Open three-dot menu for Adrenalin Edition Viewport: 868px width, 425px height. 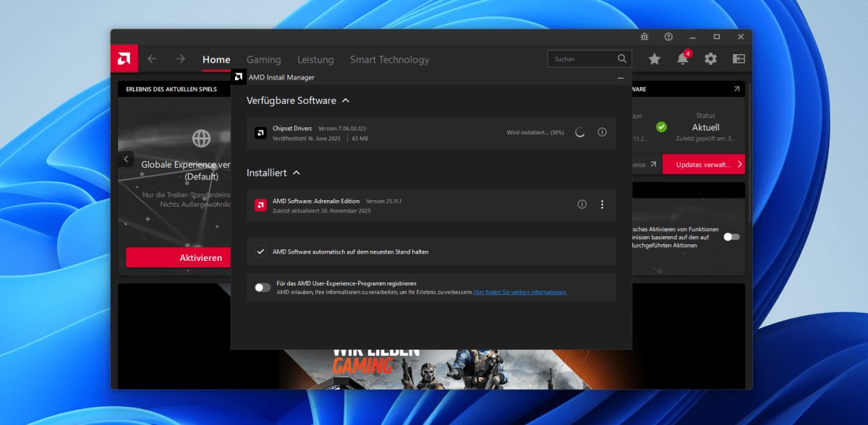(x=602, y=205)
